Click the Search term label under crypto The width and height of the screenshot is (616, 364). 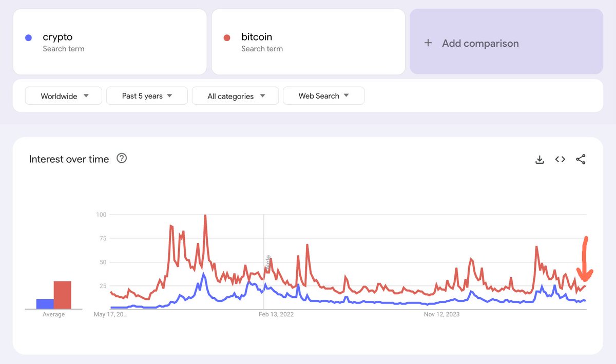[x=64, y=49]
